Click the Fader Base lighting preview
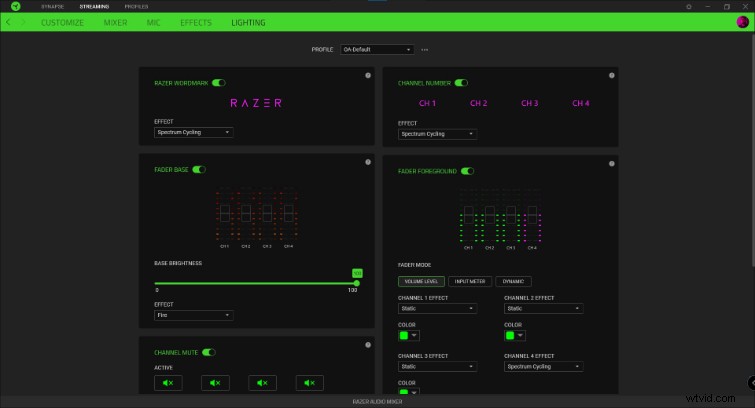The height and width of the screenshot is (408, 755). [256, 217]
